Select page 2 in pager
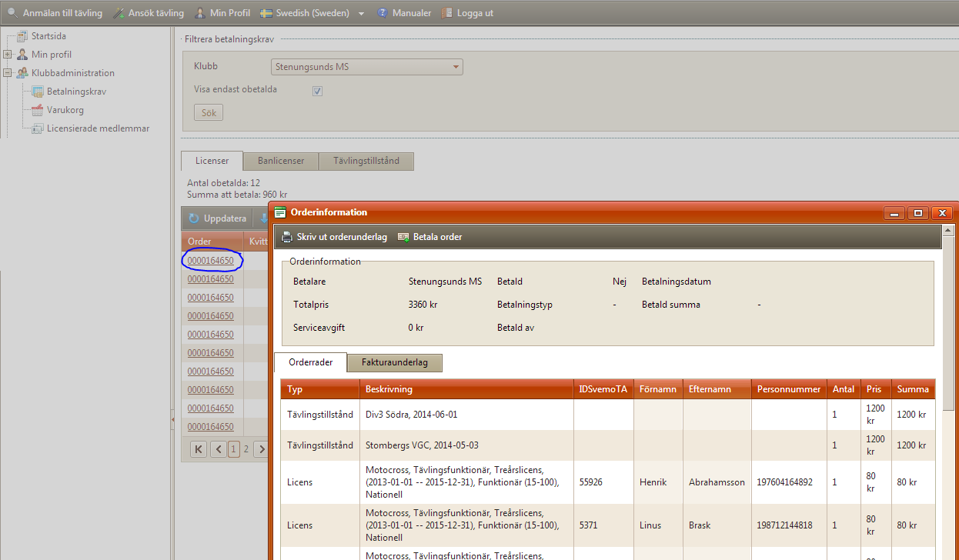This screenshot has width=959, height=560. point(246,448)
